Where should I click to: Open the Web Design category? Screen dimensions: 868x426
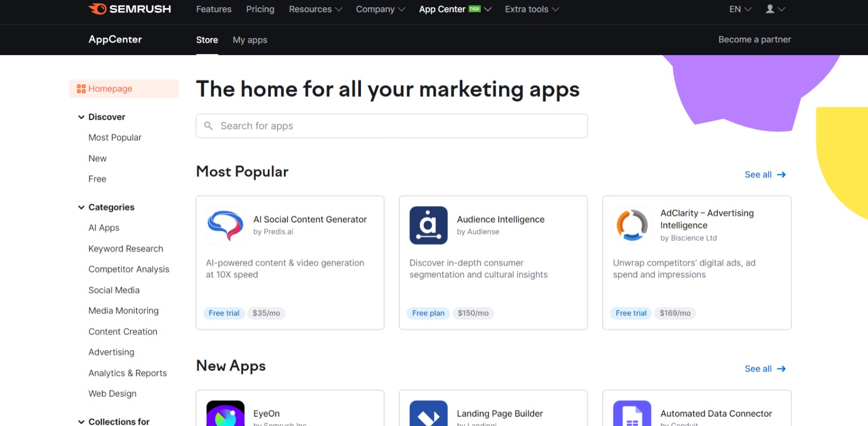pyautogui.click(x=113, y=394)
